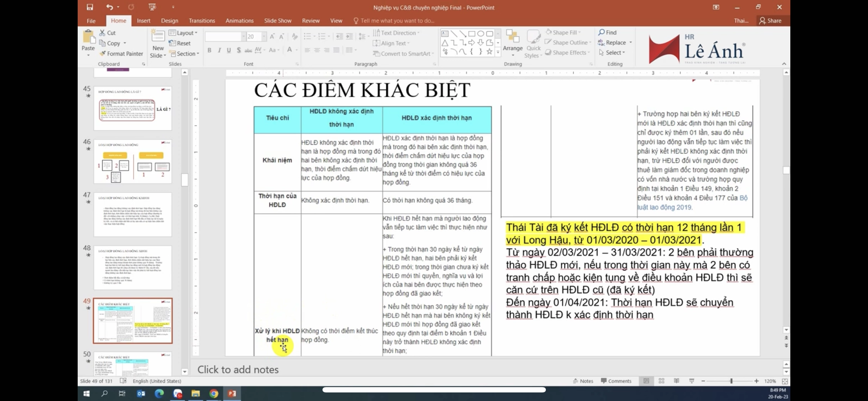Open Reading View from status bar
The width and height of the screenshot is (868, 401).
tap(676, 381)
